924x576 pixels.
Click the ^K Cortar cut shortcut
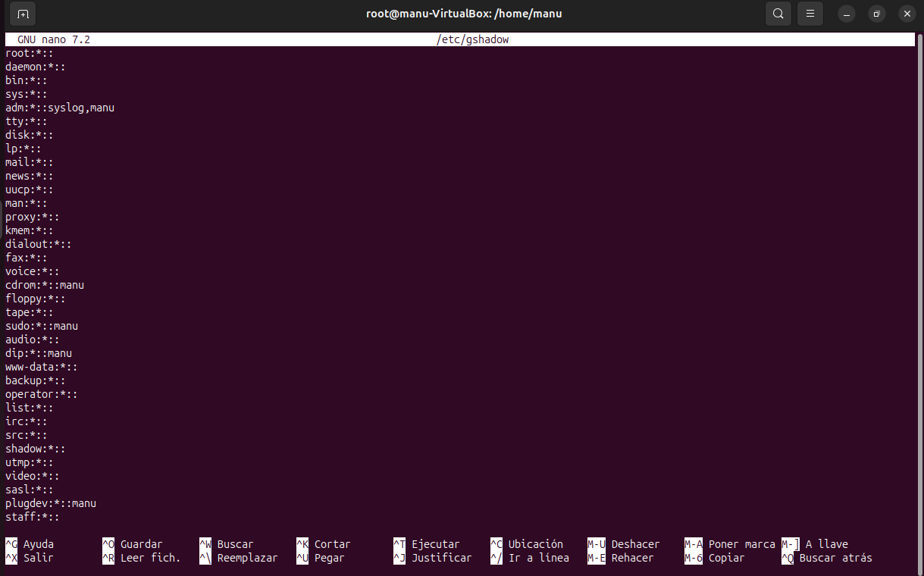pyautogui.click(x=323, y=544)
